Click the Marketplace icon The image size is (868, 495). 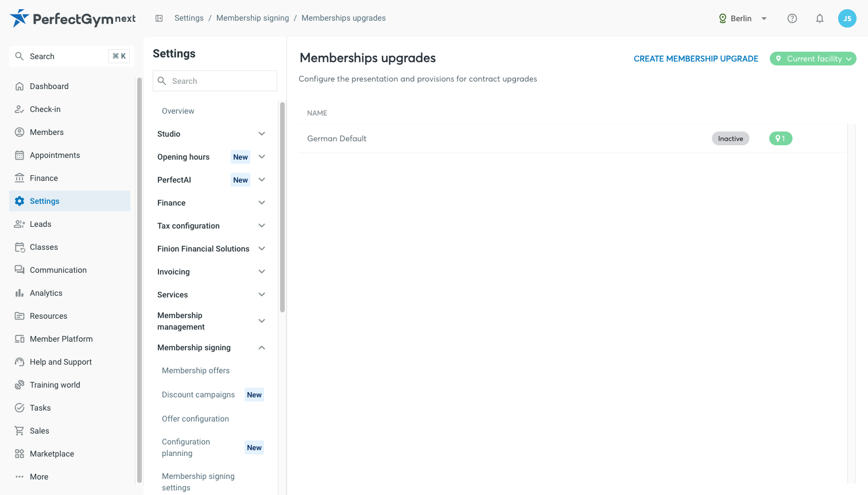pyautogui.click(x=20, y=454)
